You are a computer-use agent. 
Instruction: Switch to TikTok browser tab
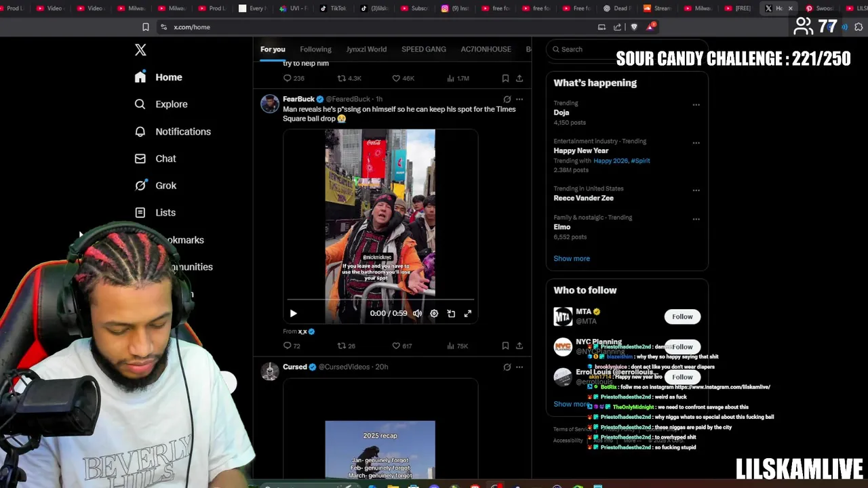(333, 8)
